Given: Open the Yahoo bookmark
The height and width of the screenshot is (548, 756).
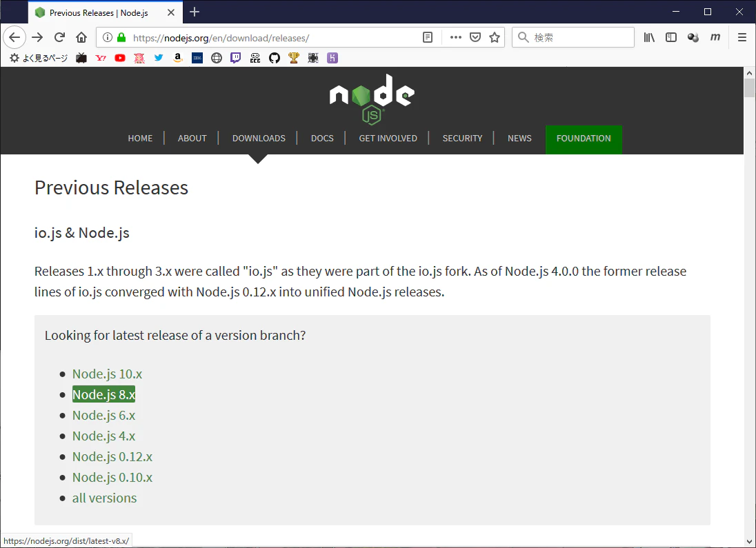Looking at the screenshot, I should 101,58.
